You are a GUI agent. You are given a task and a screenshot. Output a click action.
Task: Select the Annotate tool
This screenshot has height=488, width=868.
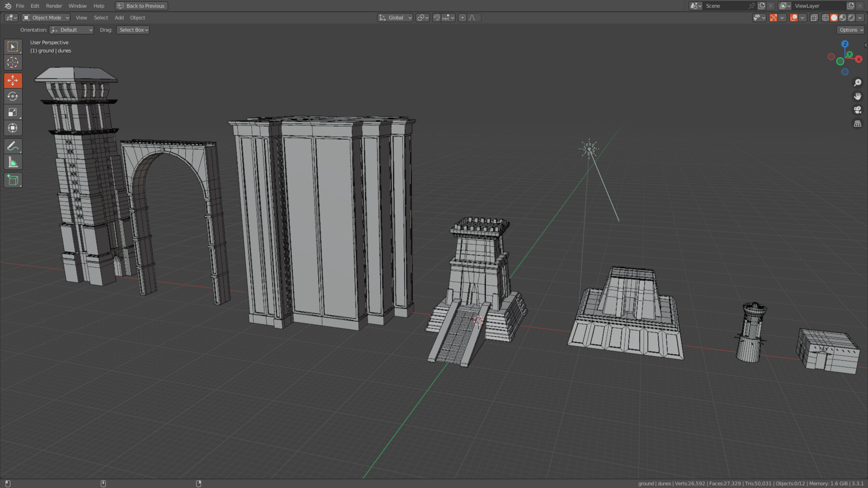tap(13, 146)
